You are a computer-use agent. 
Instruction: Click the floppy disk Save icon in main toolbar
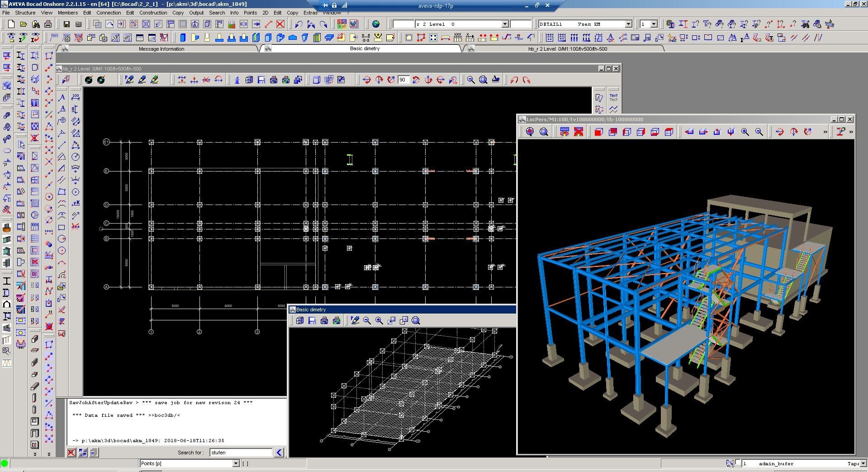point(66,24)
